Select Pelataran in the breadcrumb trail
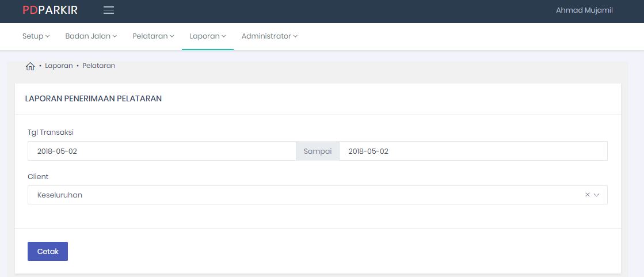The width and height of the screenshot is (644, 277). click(98, 66)
